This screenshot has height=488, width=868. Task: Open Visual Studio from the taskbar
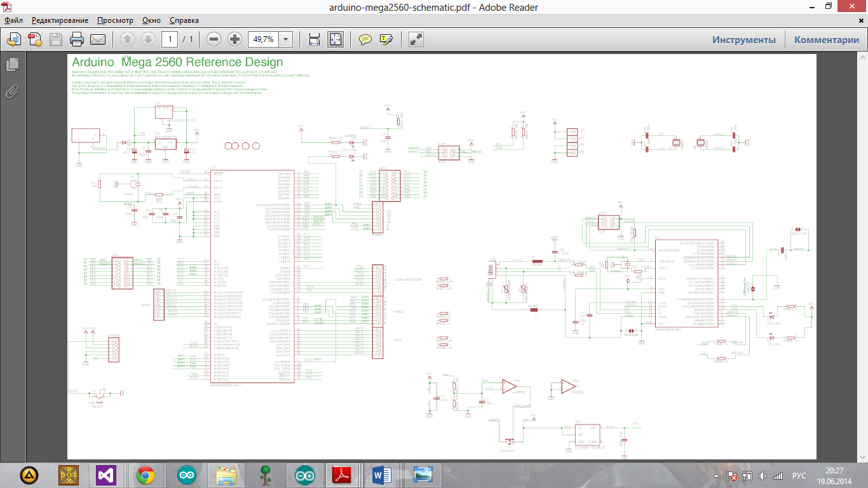tap(106, 475)
